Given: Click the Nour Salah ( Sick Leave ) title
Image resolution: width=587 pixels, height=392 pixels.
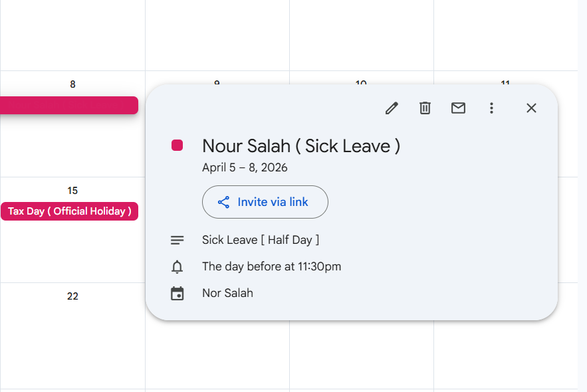Looking at the screenshot, I should [x=301, y=146].
